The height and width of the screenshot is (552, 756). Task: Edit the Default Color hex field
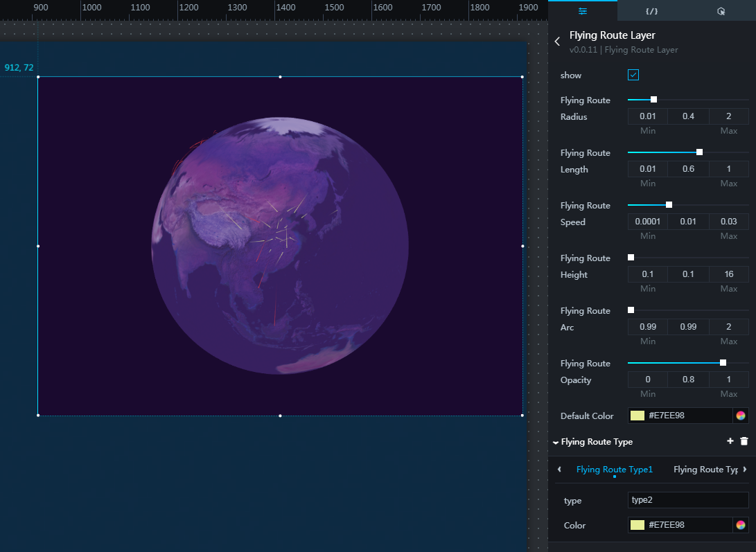(689, 416)
